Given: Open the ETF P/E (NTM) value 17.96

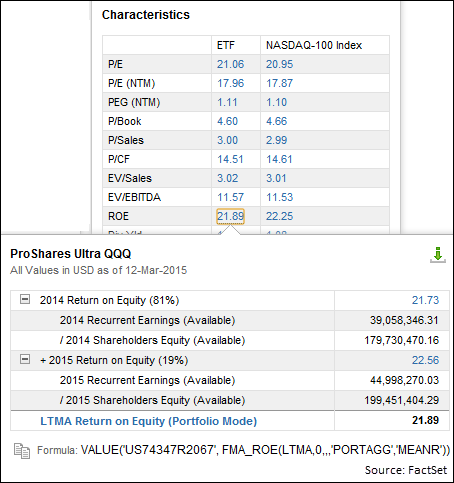Looking at the screenshot, I should pyautogui.click(x=230, y=83).
